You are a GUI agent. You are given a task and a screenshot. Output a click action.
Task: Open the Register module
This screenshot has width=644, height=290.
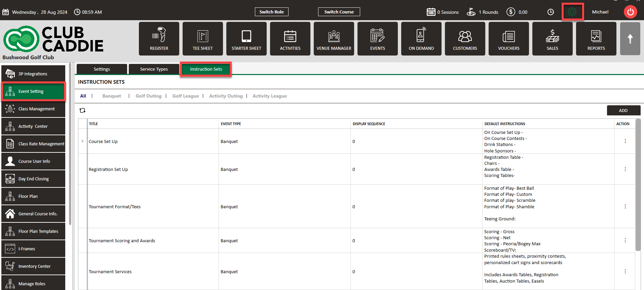pos(159,39)
